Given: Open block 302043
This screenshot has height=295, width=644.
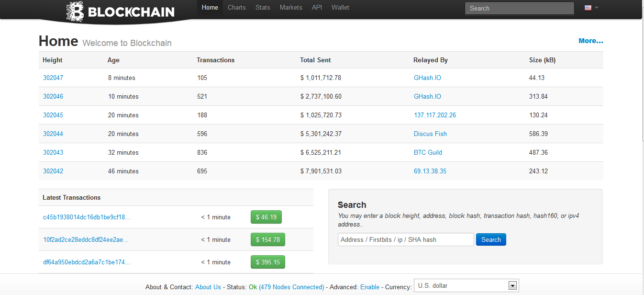Looking at the screenshot, I should (x=53, y=152).
